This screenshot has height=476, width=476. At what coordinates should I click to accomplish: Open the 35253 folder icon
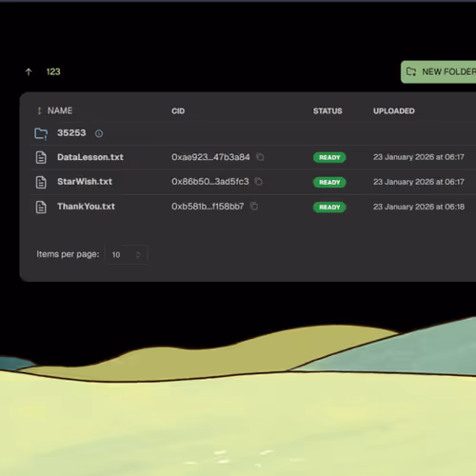pos(41,133)
